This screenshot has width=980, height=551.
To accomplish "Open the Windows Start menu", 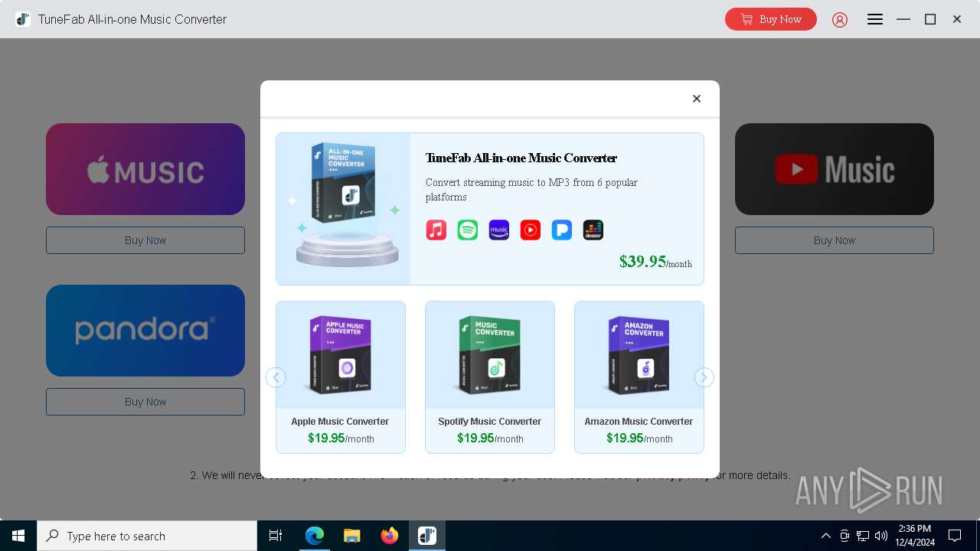I will point(18,536).
